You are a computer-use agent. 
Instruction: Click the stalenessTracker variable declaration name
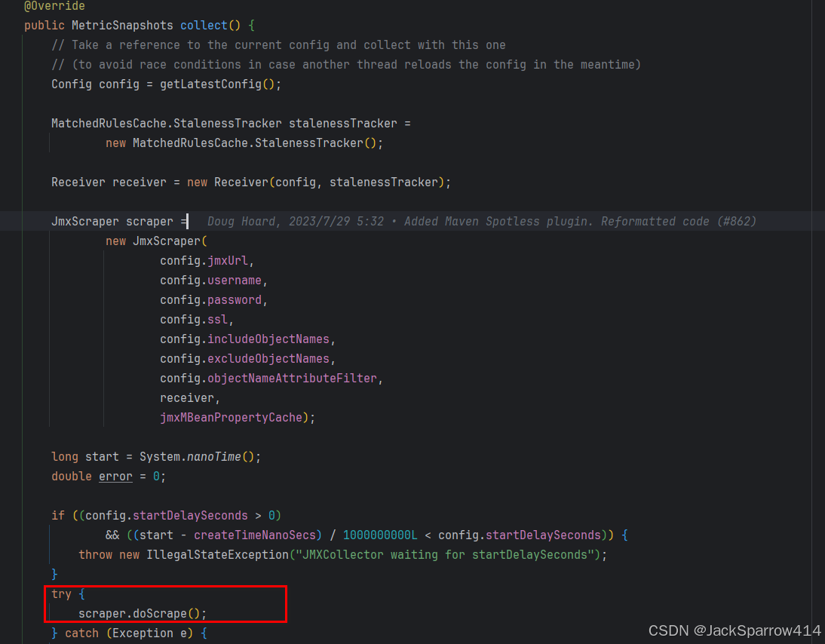(343, 124)
